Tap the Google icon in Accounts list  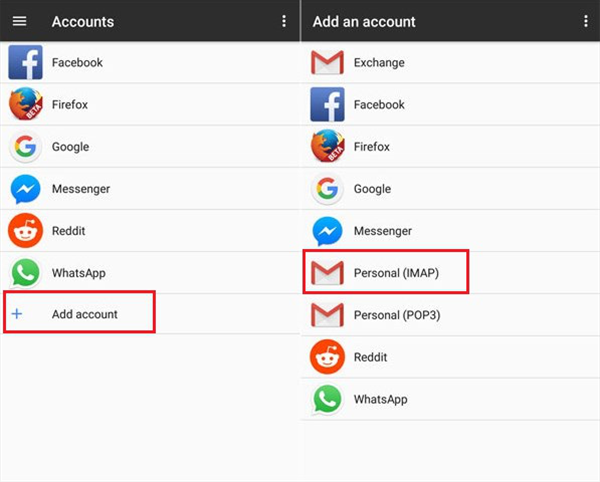[x=25, y=147]
